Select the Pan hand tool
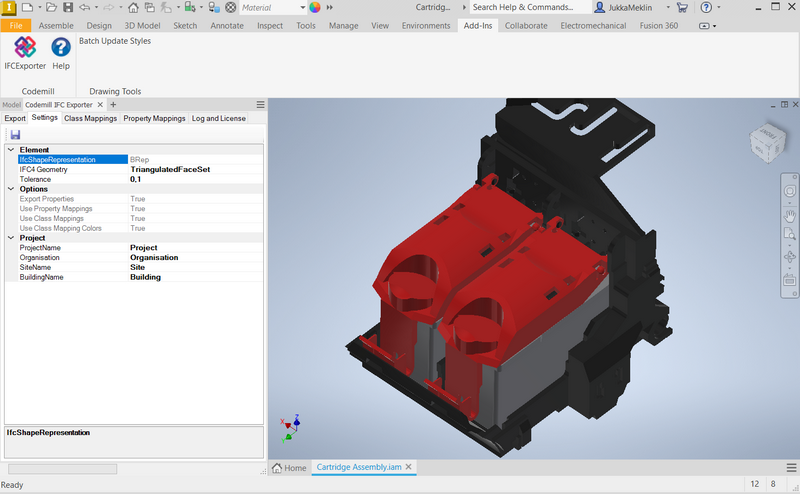This screenshot has height=494, width=800. (x=789, y=214)
